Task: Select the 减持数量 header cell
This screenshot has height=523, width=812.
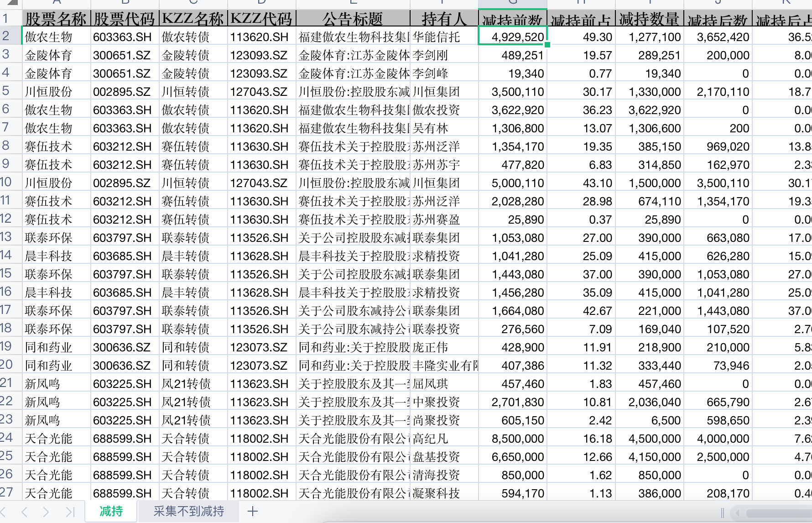Action: pos(649,19)
